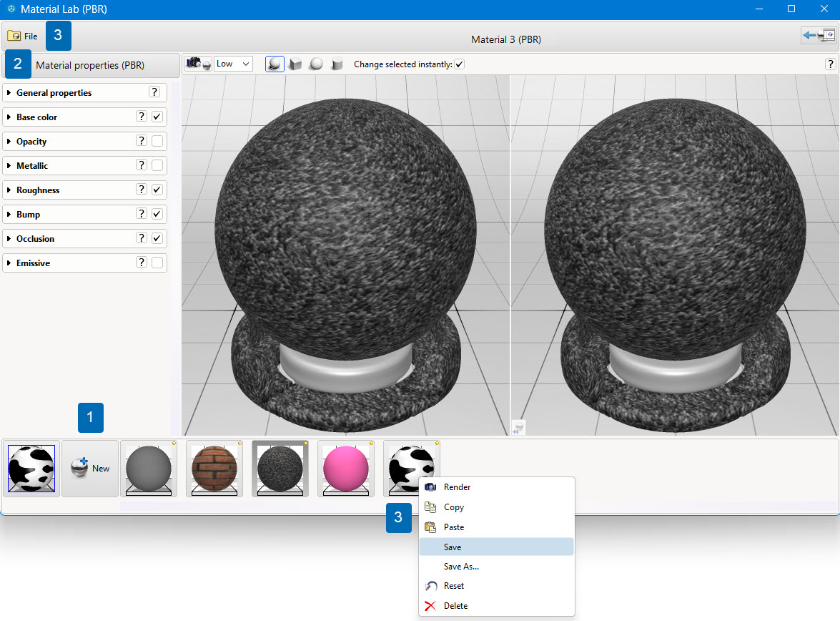The image size is (840, 621).
Task: Click the right preview viewport sphere
Action: click(x=675, y=229)
